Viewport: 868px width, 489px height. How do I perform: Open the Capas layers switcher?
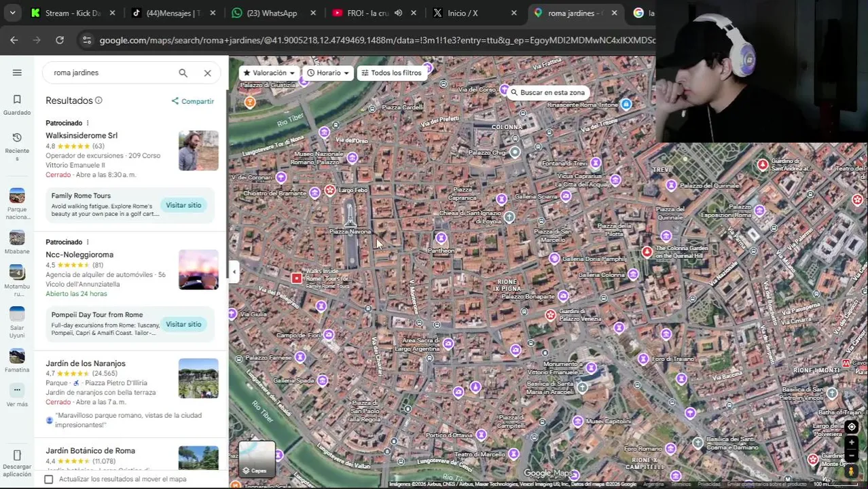[x=257, y=458]
